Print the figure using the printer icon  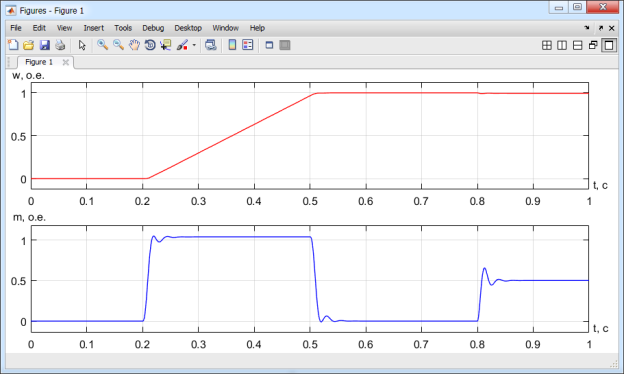coord(60,45)
